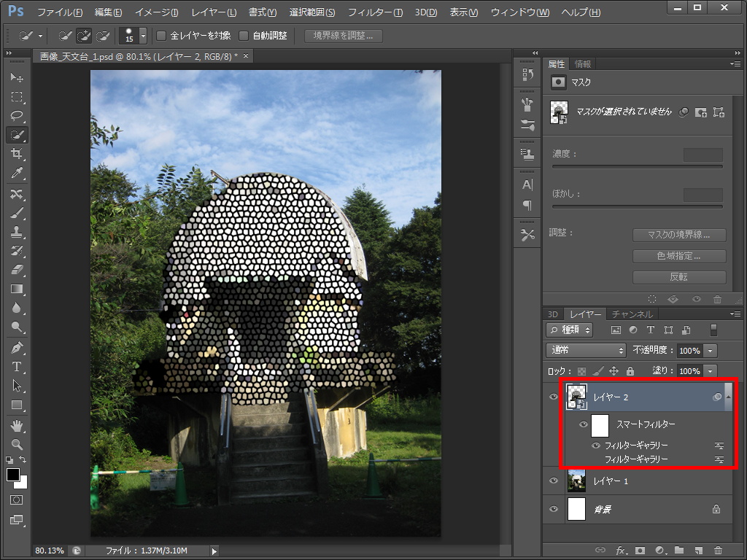Click 境界線を調整 button
Viewport: 747px width, 560px height.
click(x=343, y=36)
